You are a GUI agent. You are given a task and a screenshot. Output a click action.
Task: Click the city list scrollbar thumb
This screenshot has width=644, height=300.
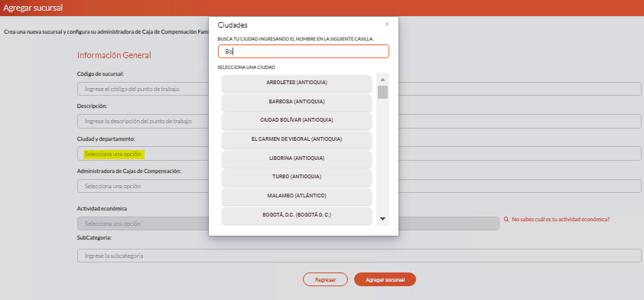(382, 92)
